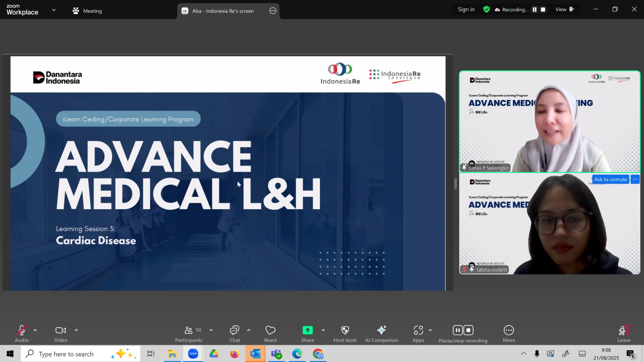Image resolution: width=644 pixels, height=362 pixels.
Task: Click the Sign in link
Action: tap(466, 9)
